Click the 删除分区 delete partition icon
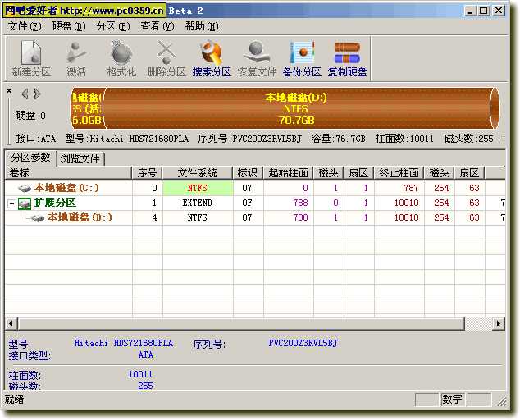 166,52
